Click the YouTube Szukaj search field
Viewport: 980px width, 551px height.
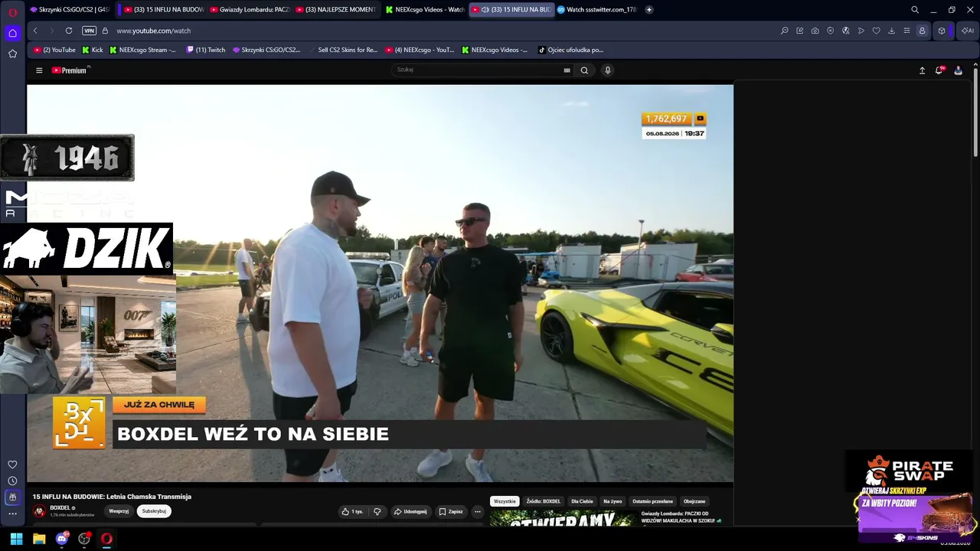[476, 70]
